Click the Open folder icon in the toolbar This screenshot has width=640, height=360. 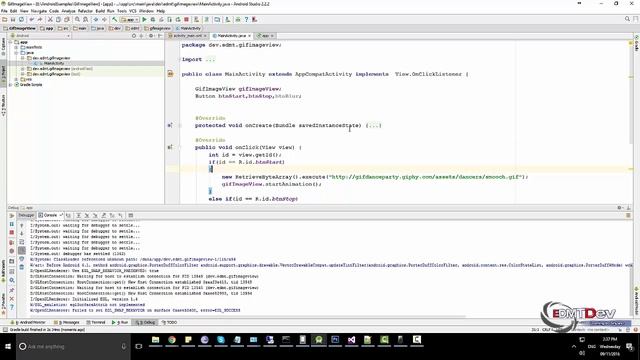(4, 20)
